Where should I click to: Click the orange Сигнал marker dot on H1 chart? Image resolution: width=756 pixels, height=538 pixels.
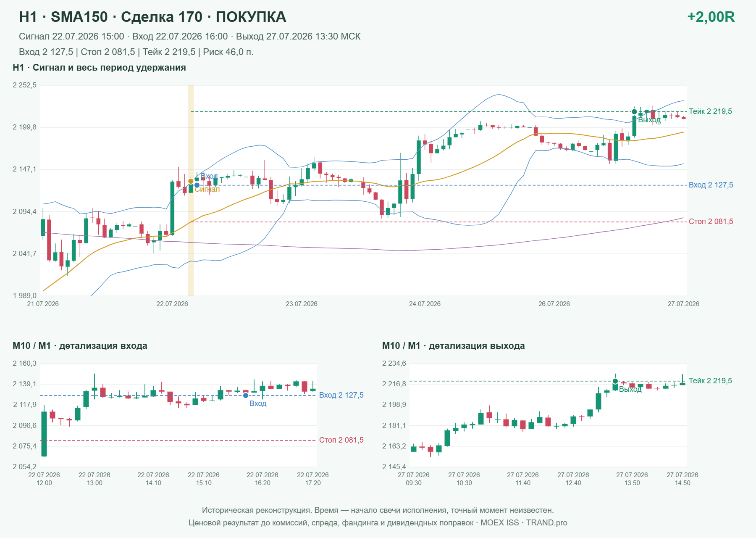tap(191, 182)
